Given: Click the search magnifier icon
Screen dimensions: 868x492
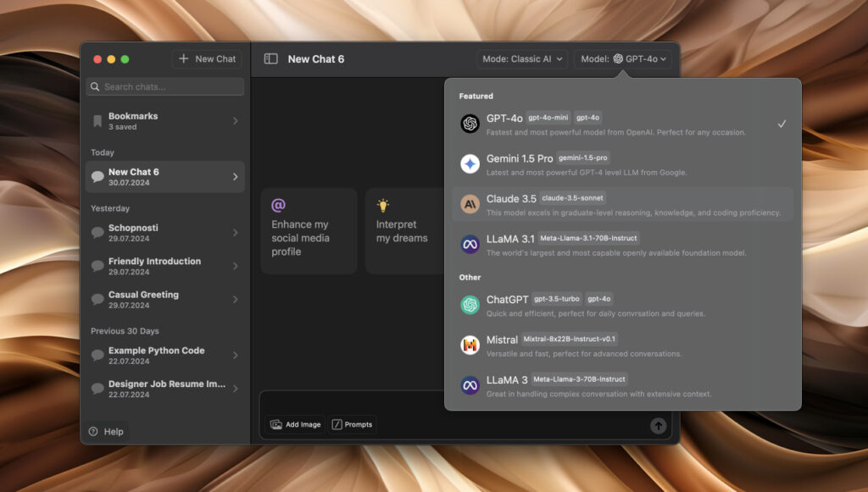Looking at the screenshot, I should (x=95, y=86).
